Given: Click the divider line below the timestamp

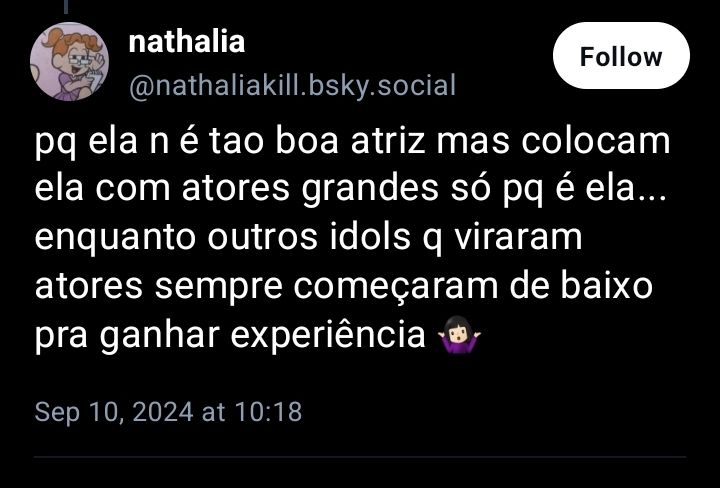Looking at the screenshot, I should [360, 457].
